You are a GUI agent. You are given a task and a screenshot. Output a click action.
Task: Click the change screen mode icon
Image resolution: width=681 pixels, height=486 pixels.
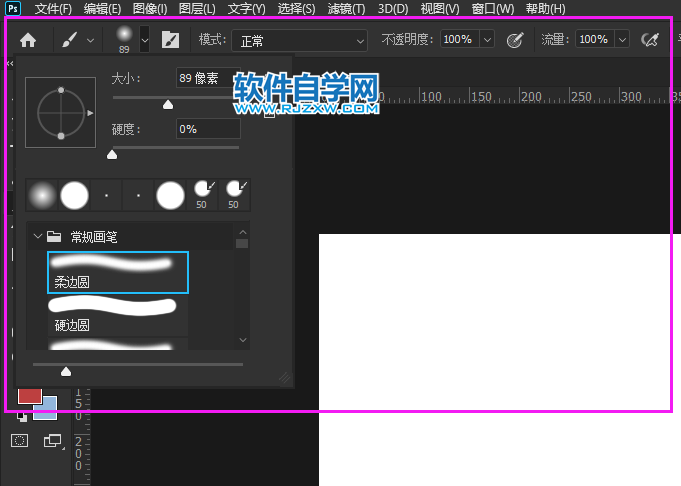click(53, 441)
